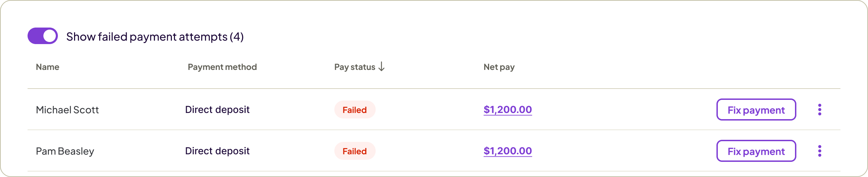Toggle off Show failed payment attempts switch
Image resolution: width=868 pixels, height=177 pixels.
[42, 36]
